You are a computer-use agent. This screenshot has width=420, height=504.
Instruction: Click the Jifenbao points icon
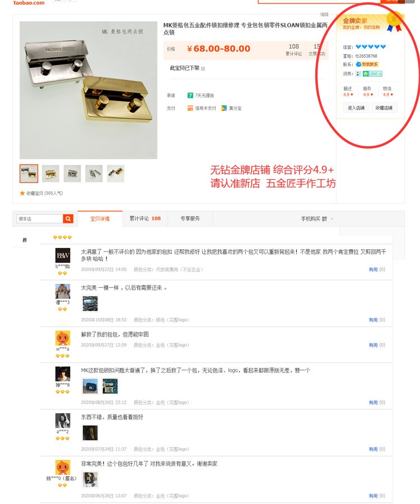click(224, 108)
